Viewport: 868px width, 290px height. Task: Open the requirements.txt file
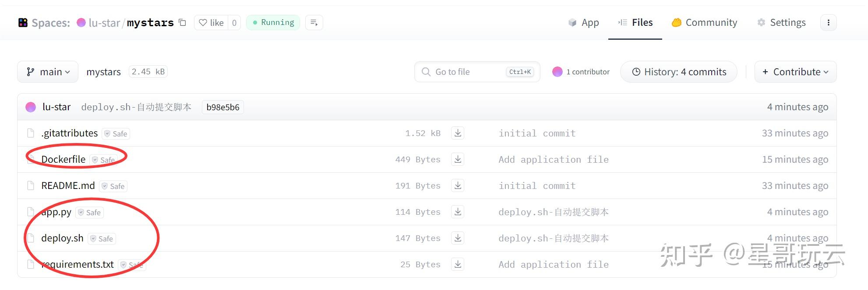tap(78, 264)
